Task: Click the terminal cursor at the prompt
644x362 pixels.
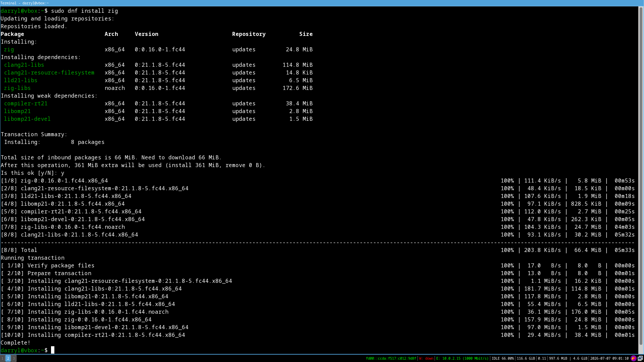Action: (53, 350)
